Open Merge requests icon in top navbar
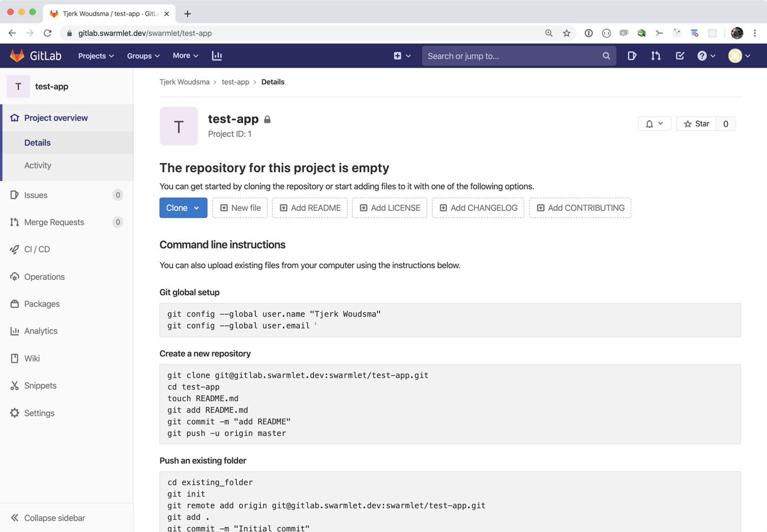 tap(656, 56)
